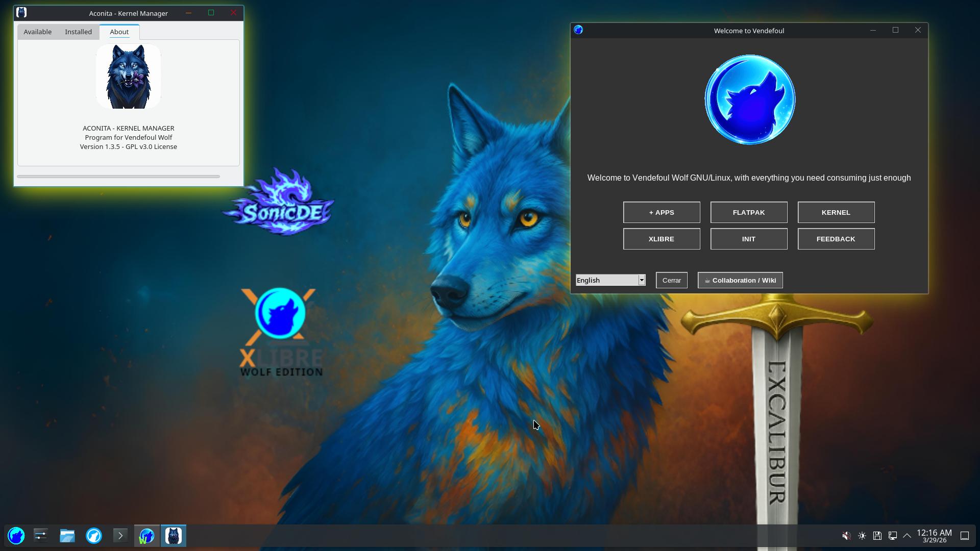Viewport: 980px width, 551px height.
Task: Click the Aconita progress bar
Action: point(118,177)
